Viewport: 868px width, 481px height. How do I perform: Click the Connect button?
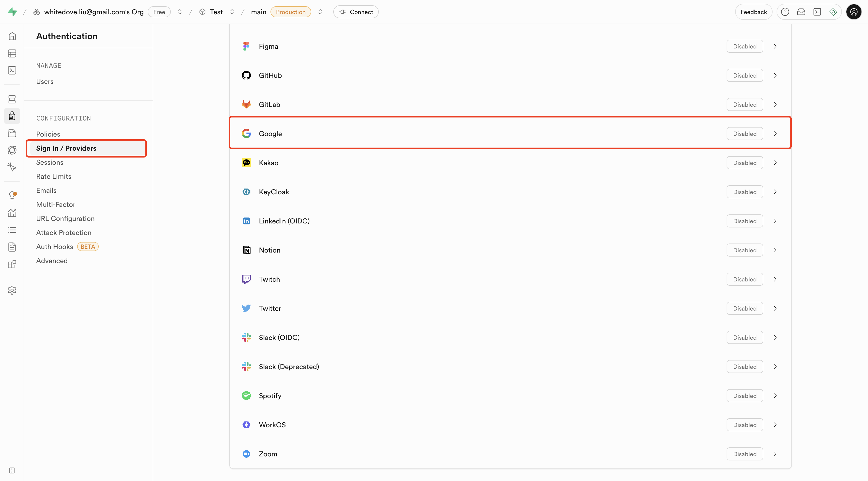(356, 12)
